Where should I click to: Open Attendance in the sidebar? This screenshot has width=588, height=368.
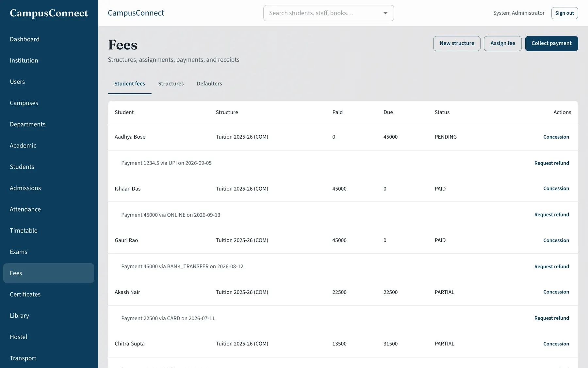[49, 209]
